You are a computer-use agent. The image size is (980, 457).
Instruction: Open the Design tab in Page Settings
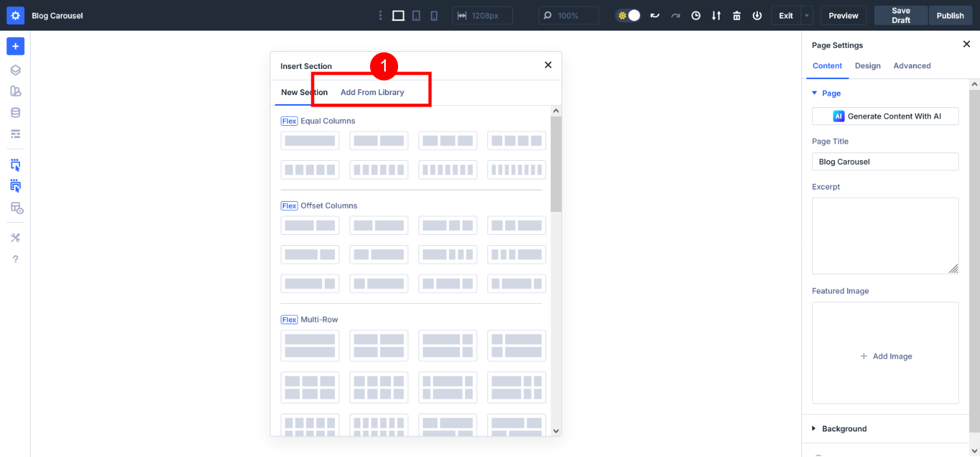point(868,66)
